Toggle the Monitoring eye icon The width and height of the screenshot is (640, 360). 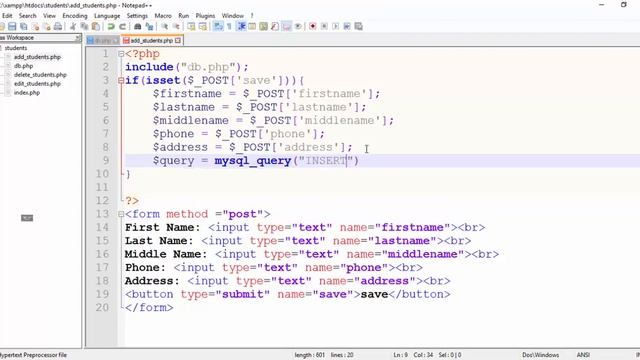pyautogui.click(x=298, y=27)
